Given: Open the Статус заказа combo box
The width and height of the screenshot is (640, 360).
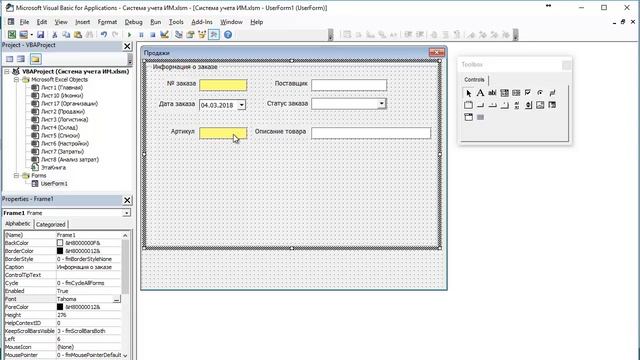Looking at the screenshot, I should pyautogui.click(x=382, y=104).
